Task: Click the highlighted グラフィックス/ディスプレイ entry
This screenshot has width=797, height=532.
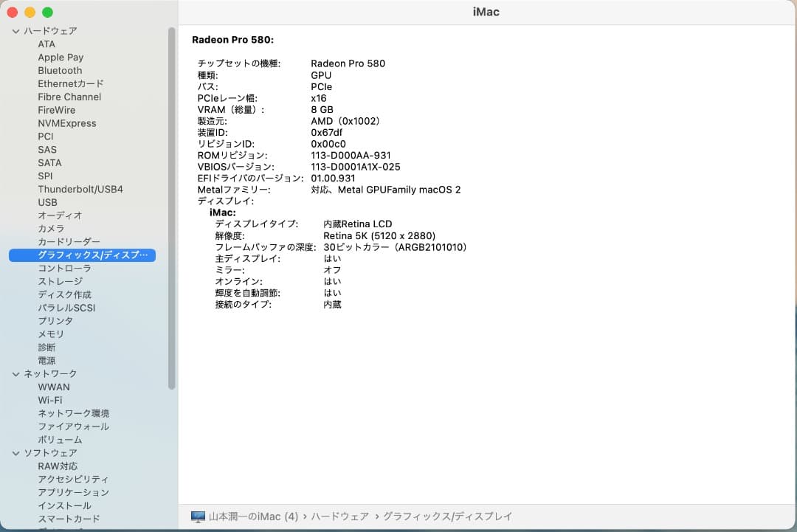Action: pos(82,255)
